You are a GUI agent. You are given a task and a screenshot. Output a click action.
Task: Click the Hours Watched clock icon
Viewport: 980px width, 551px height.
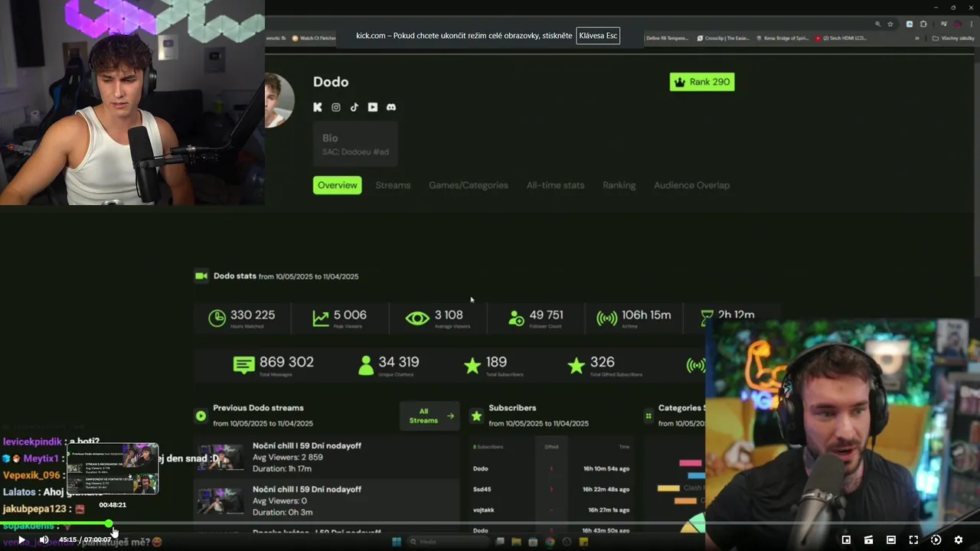(217, 318)
